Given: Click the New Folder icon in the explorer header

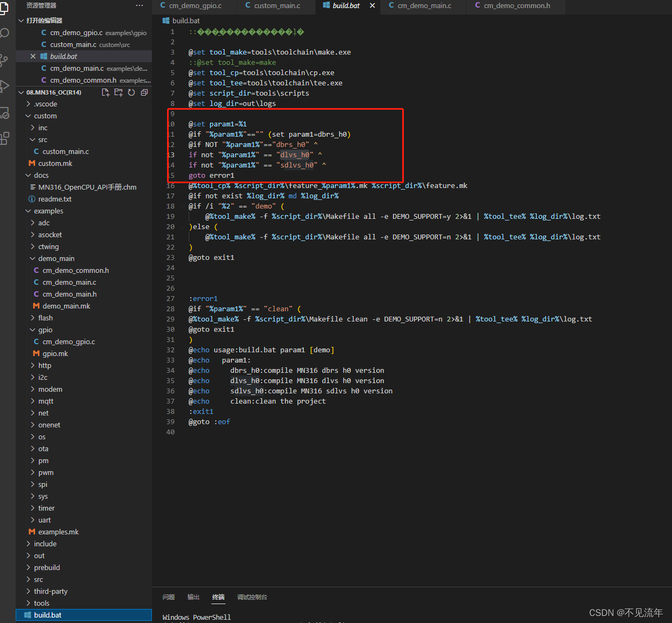Looking at the screenshot, I should pos(118,92).
